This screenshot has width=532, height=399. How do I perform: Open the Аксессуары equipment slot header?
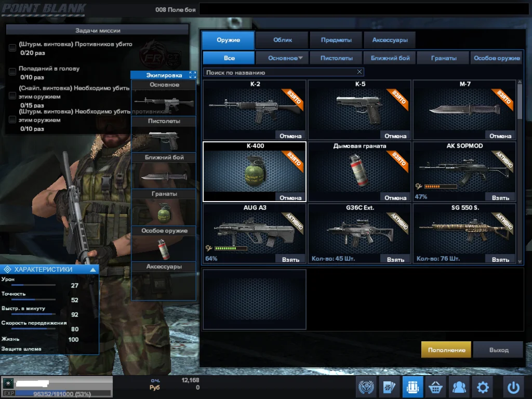(x=164, y=267)
